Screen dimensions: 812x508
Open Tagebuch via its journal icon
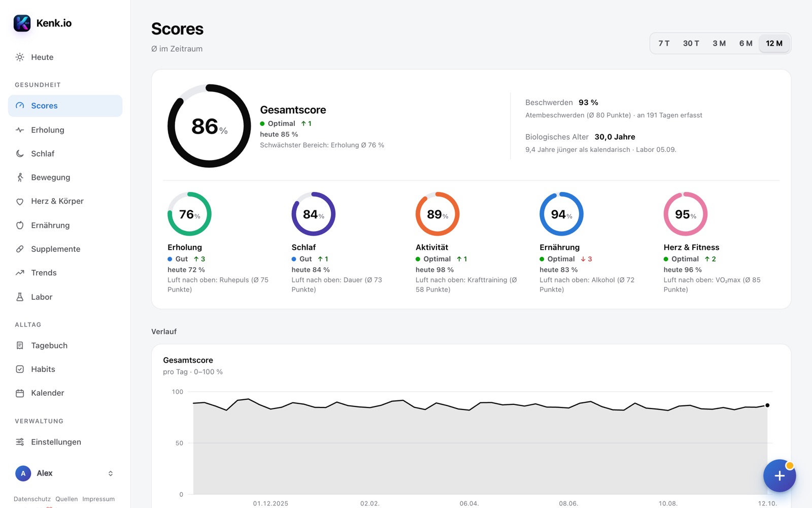20,345
